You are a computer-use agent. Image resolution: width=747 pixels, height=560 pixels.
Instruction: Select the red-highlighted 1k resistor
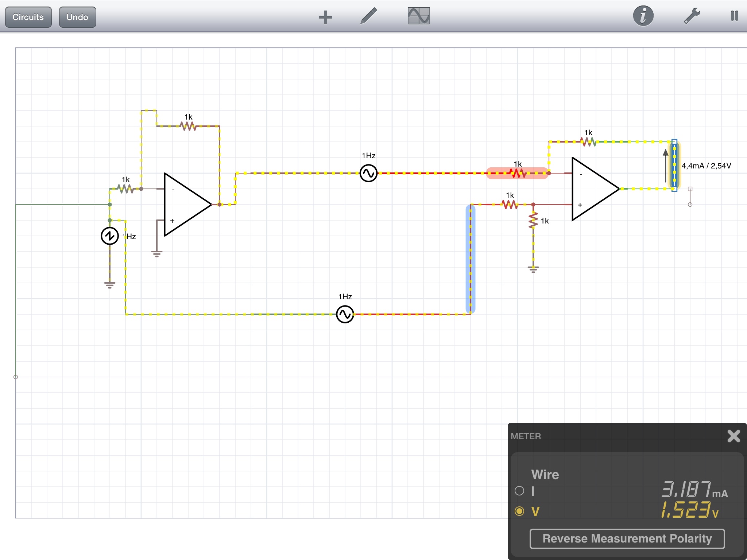[x=518, y=173]
